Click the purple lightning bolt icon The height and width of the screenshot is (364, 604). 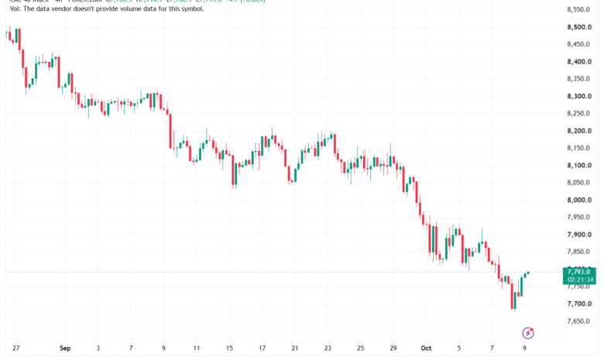click(x=528, y=332)
